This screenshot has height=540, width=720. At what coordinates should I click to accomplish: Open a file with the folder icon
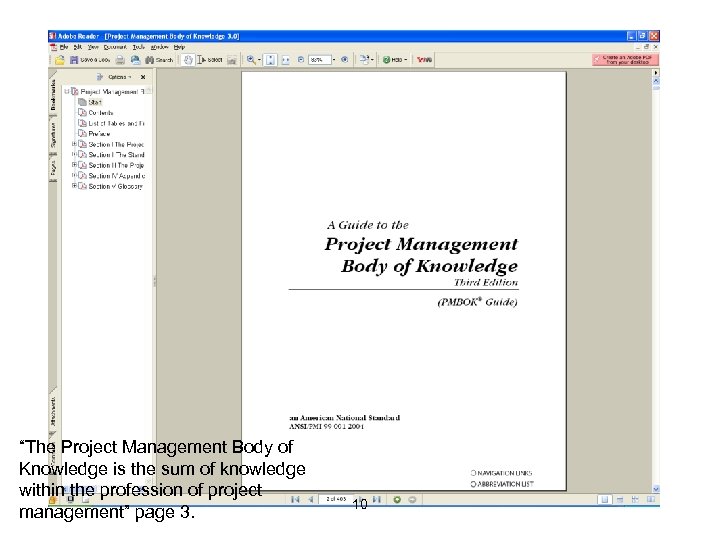(60, 60)
